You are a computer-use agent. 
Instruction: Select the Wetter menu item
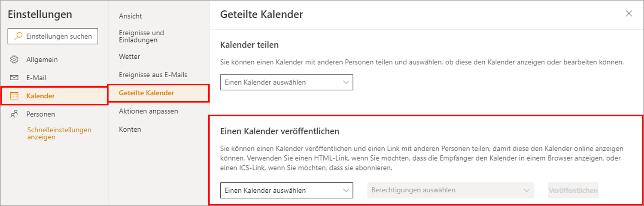130,57
